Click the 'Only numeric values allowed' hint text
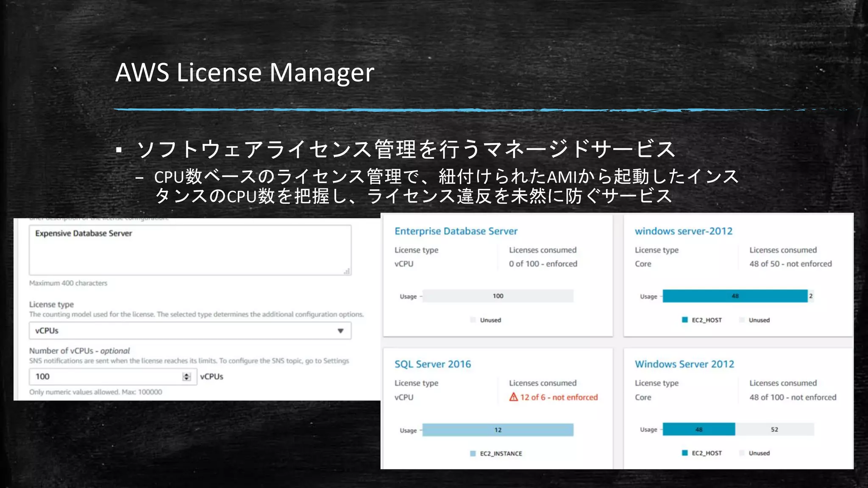 95,392
